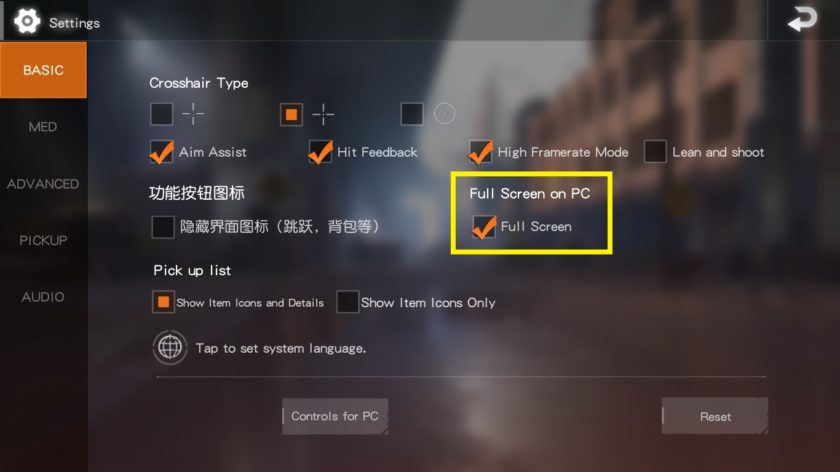Click the Reset button
The height and width of the screenshot is (472, 840).
[x=715, y=416]
